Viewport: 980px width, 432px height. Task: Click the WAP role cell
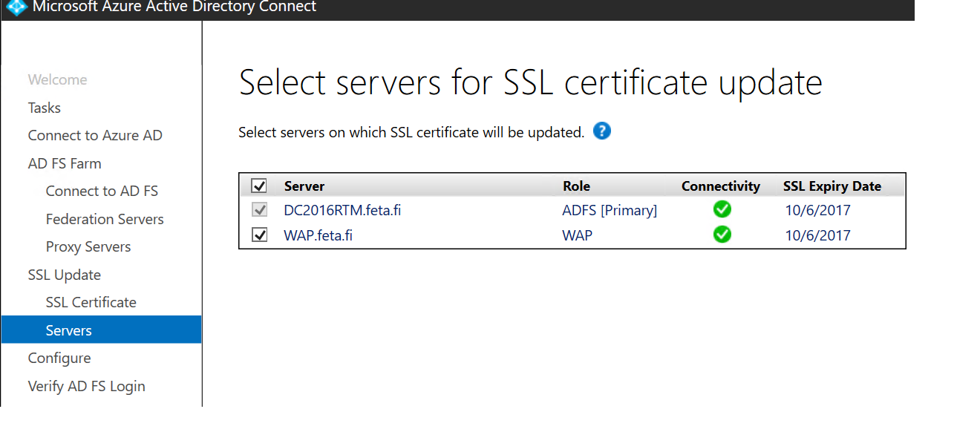coord(577,235)
